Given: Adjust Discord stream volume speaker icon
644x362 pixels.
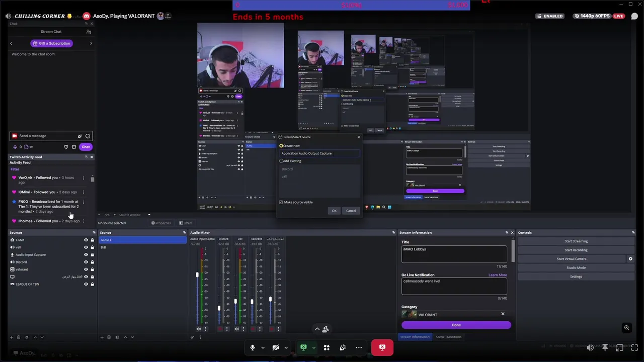Looking at the screenshot, I should pyautogui.click(x=590, y=347).
